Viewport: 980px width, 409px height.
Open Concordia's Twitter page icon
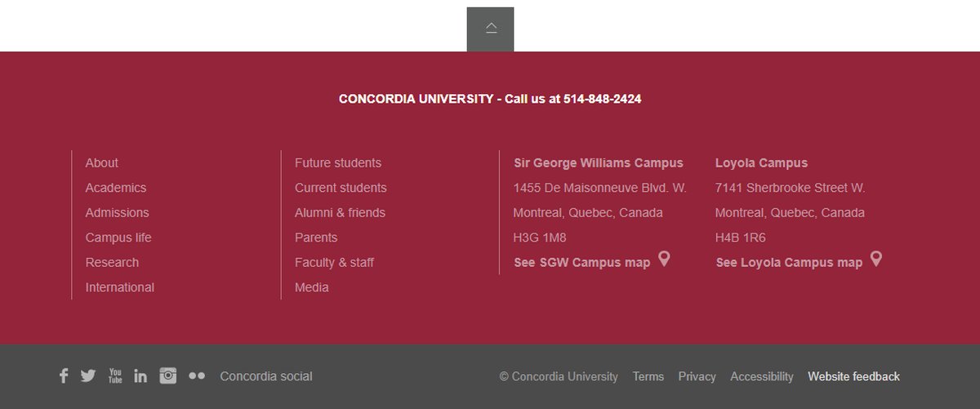click(88, 376)
